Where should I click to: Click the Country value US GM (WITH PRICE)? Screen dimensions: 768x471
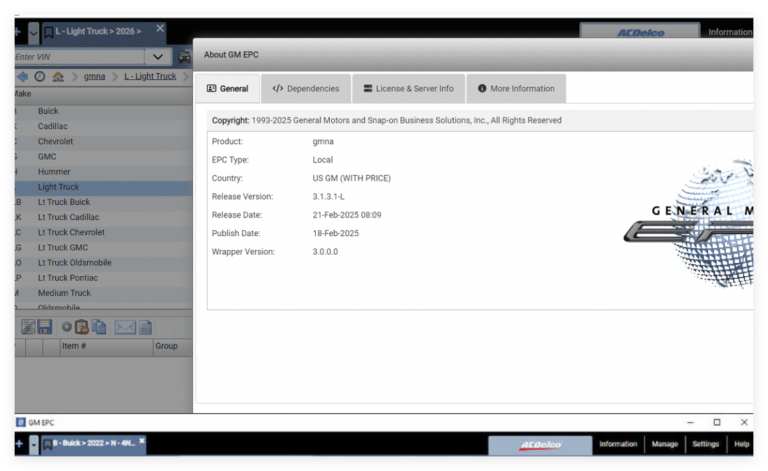tap(351, 178)
